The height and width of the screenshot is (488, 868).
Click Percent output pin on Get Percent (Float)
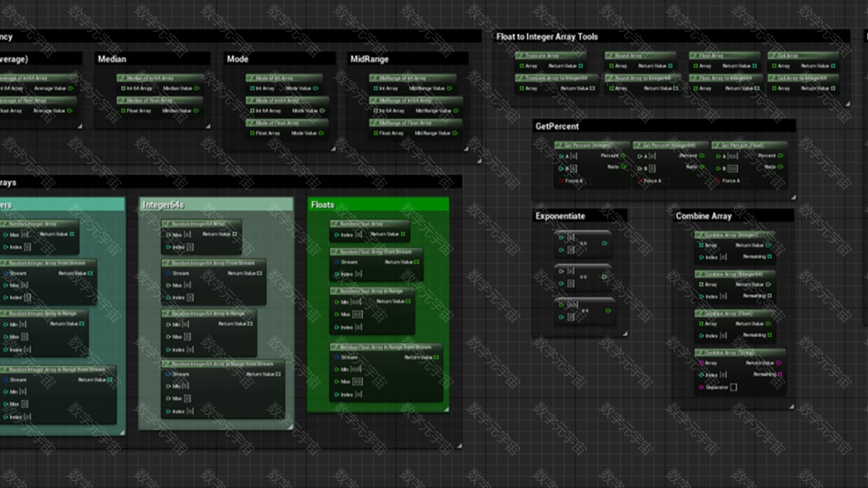tap(780, 156)
